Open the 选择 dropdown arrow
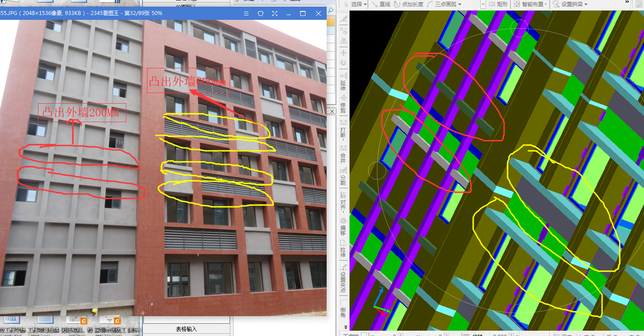This screenshot has height=336, width=644. point(365,4)
